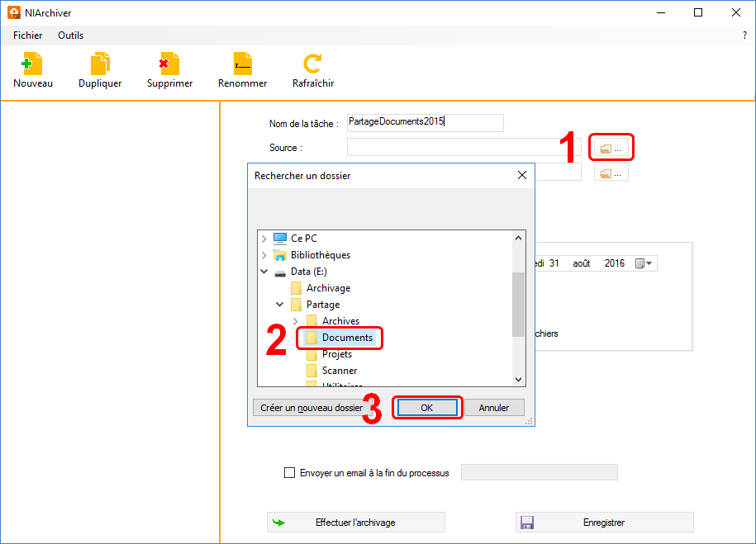Open the Source folder browse button
The height and width of the screenshot is (544, 756).
[611, 148]
